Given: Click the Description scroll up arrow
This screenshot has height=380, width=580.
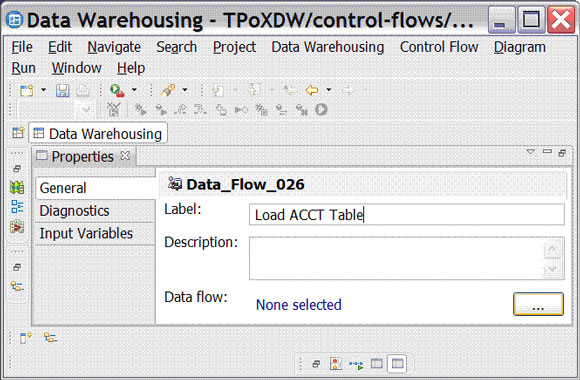Looking at the screenshot, I should [552, 249].
